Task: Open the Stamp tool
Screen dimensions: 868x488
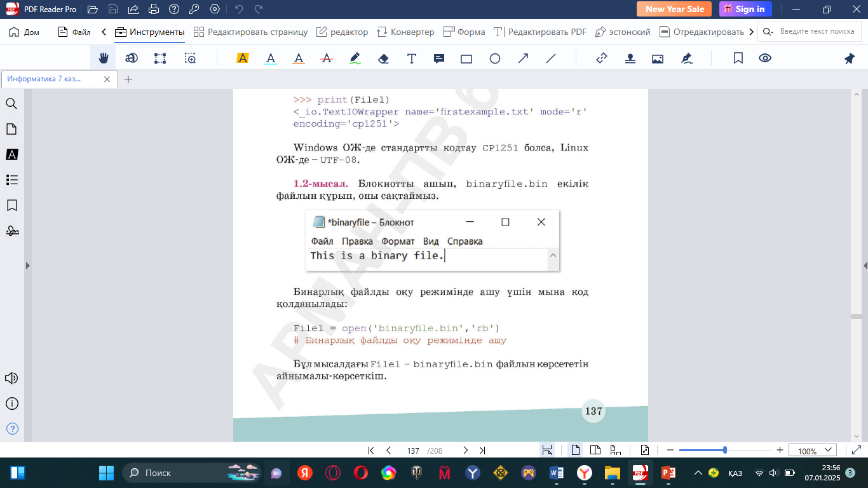Action: [630, 58]
